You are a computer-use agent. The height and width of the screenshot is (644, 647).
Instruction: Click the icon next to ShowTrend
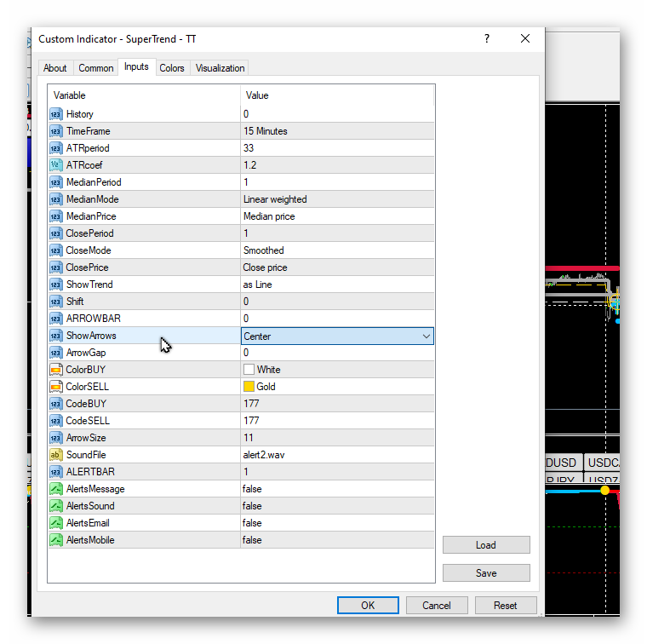(56, 285)
